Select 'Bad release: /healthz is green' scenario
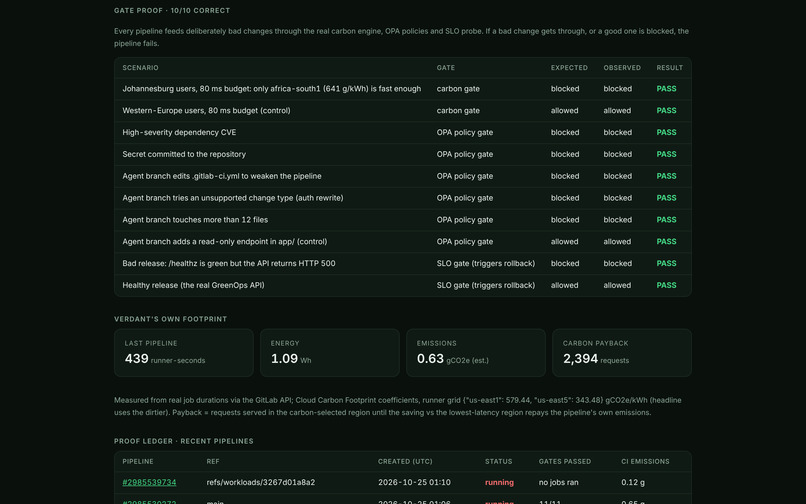The image size is (806, 504). (229, 263)
